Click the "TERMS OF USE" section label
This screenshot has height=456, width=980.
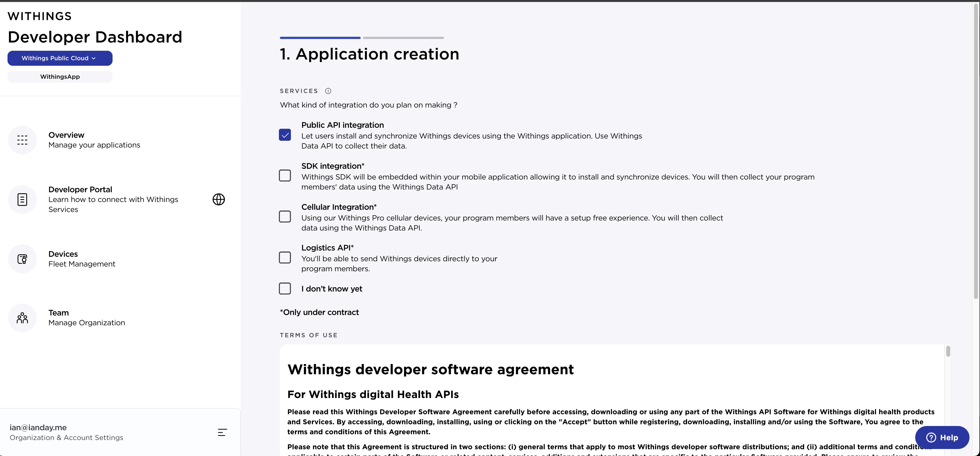[309, 335]
